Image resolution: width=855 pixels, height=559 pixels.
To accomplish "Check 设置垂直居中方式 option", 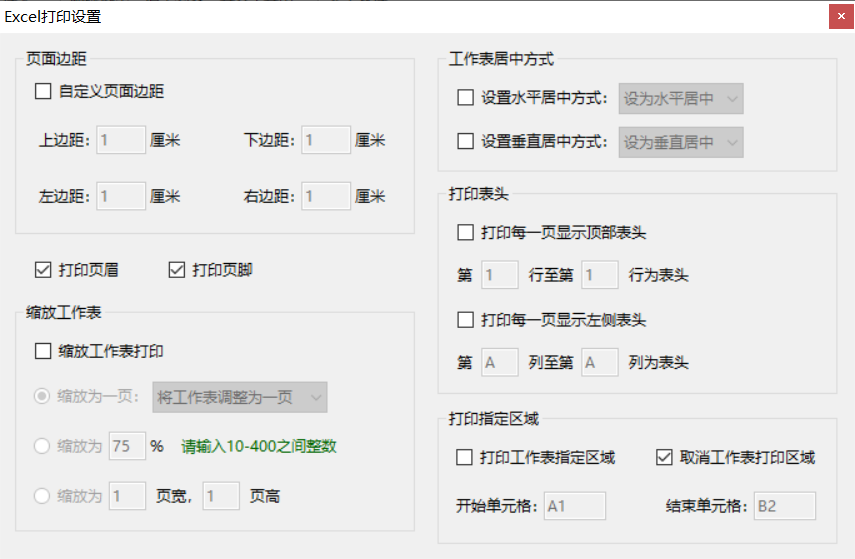I will [x=465, y=141].
